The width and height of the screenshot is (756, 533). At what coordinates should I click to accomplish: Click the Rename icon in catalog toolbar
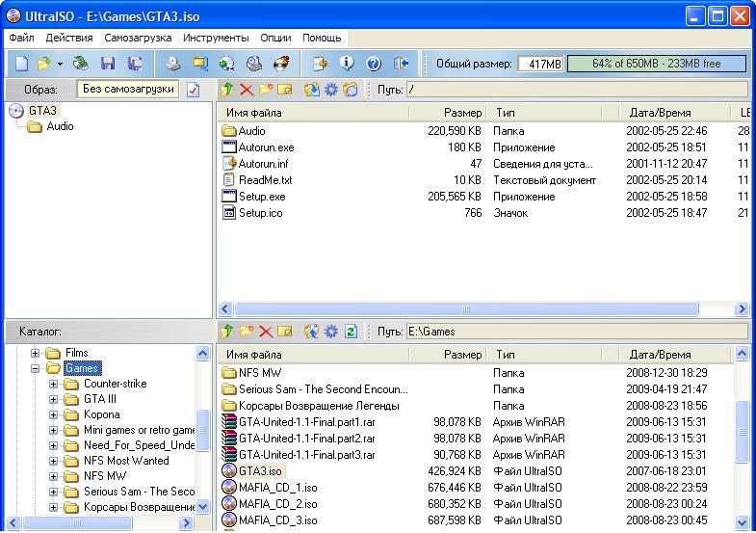point(285,332)
